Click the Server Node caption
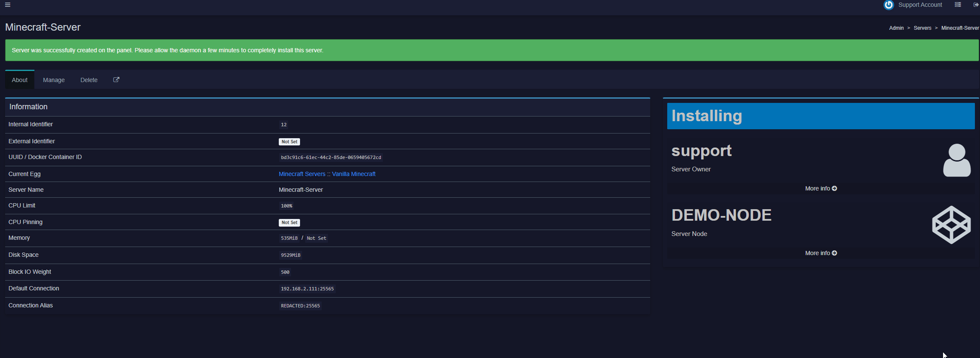This screenshot has height=358, width=980. (x=689, y=234)
